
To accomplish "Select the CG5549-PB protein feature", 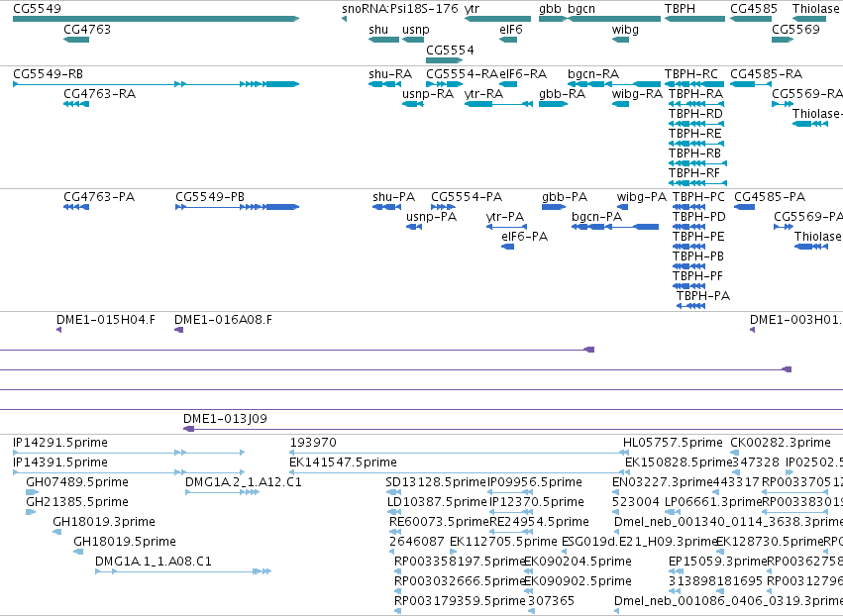I will tap(237, 207).
